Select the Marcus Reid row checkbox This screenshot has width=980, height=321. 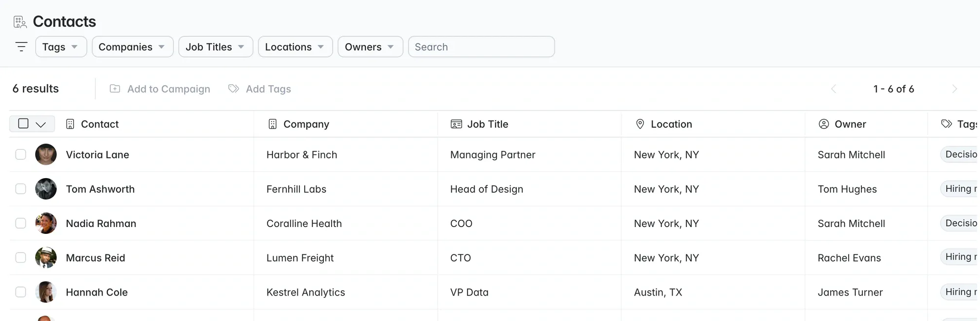(21, 258)
